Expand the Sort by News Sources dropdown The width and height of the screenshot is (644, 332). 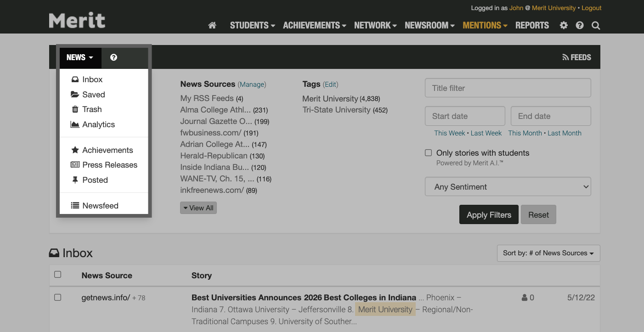[548, 253]
